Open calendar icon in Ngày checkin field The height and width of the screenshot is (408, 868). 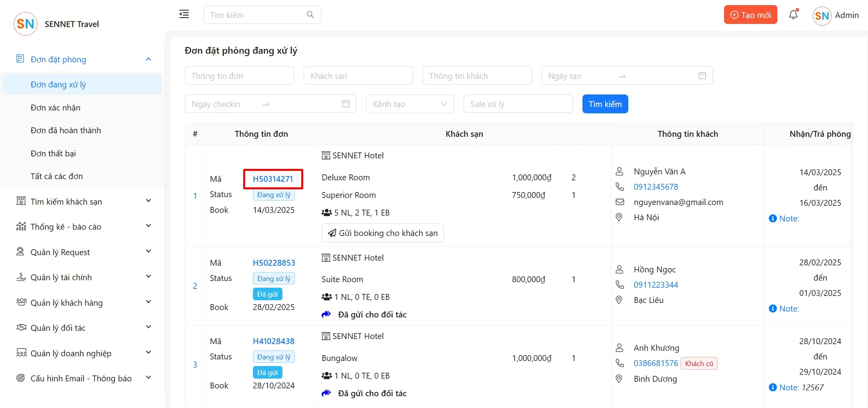pos(346,104)
